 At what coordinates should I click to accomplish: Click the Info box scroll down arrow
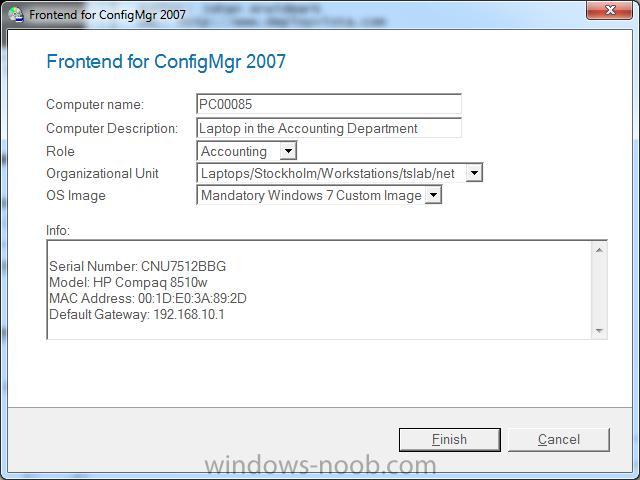coord(599,331)
